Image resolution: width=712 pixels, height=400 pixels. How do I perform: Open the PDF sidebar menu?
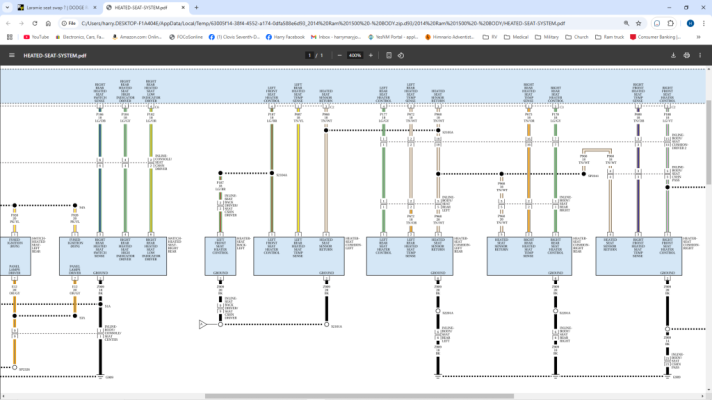tap(12, 55)
